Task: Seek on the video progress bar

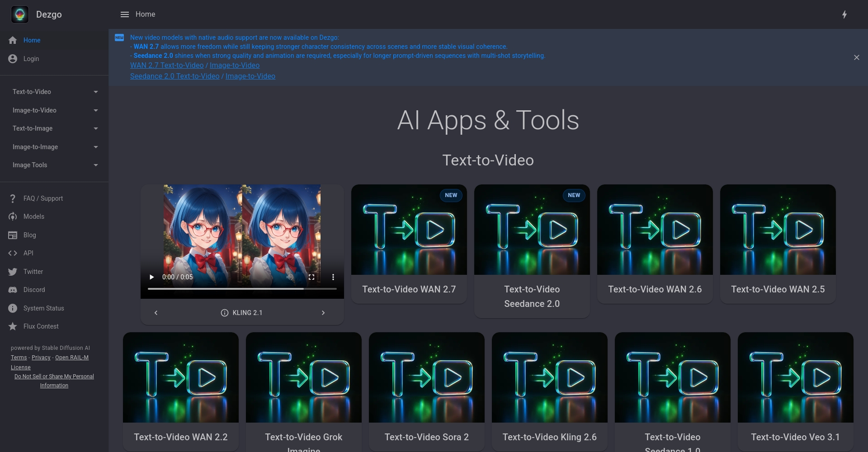Action: click(x=242, y=288)
